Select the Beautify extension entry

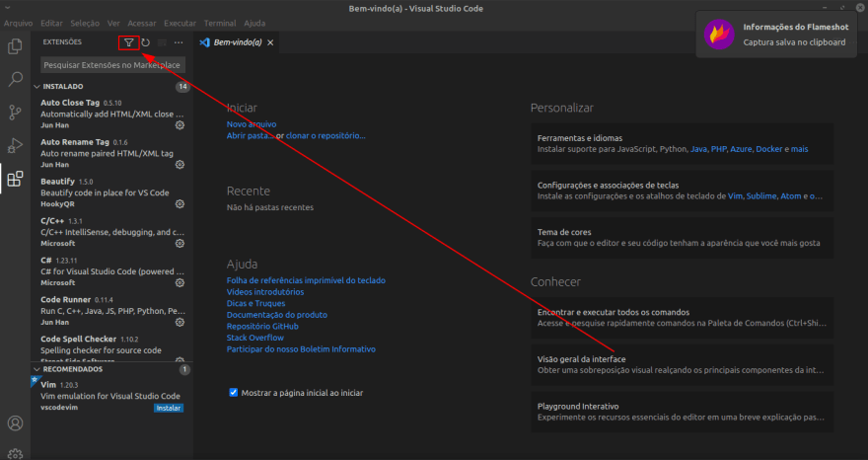[112, 192]
